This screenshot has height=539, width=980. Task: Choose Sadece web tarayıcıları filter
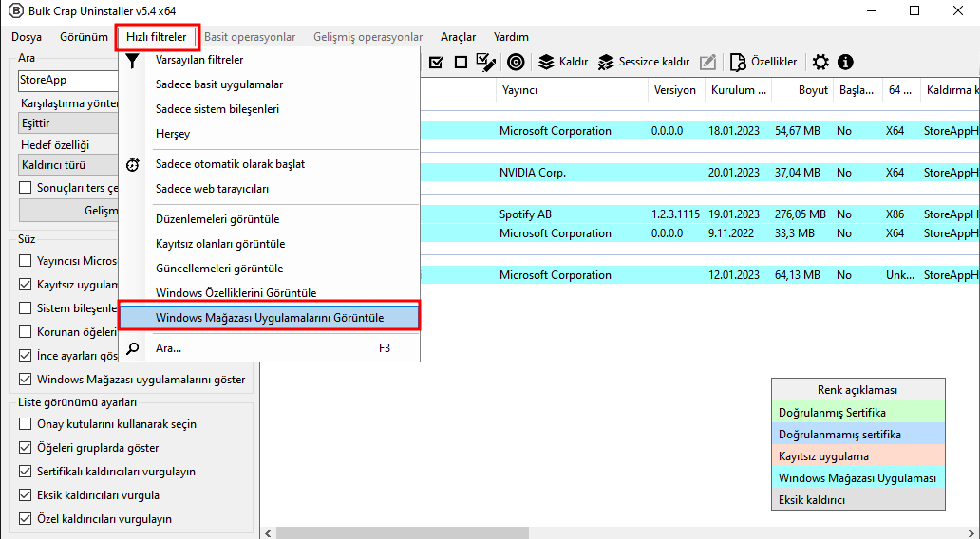(269, 189)
